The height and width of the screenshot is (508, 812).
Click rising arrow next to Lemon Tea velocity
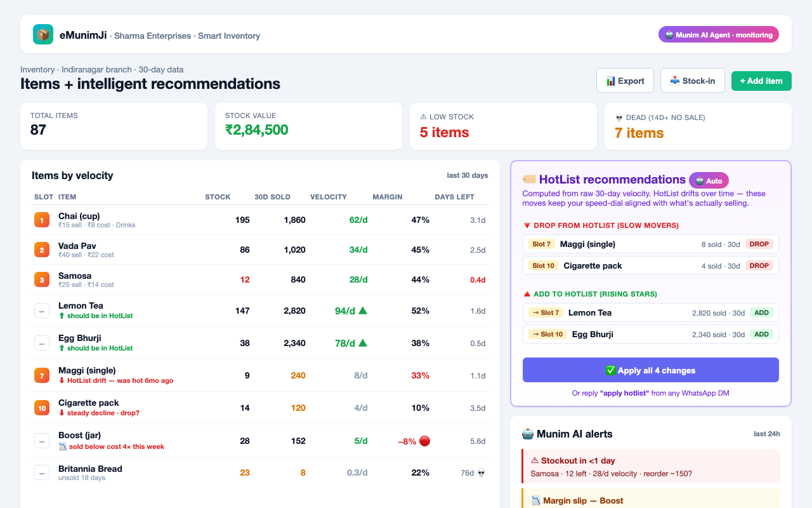coord(363,311)
